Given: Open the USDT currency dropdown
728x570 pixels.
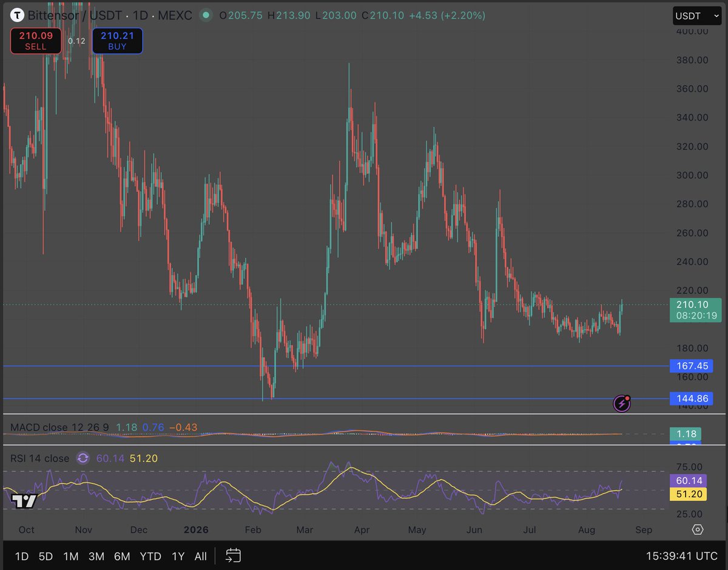Looking at the screenshot, I should pyautogui.click(x=697, y=16).
